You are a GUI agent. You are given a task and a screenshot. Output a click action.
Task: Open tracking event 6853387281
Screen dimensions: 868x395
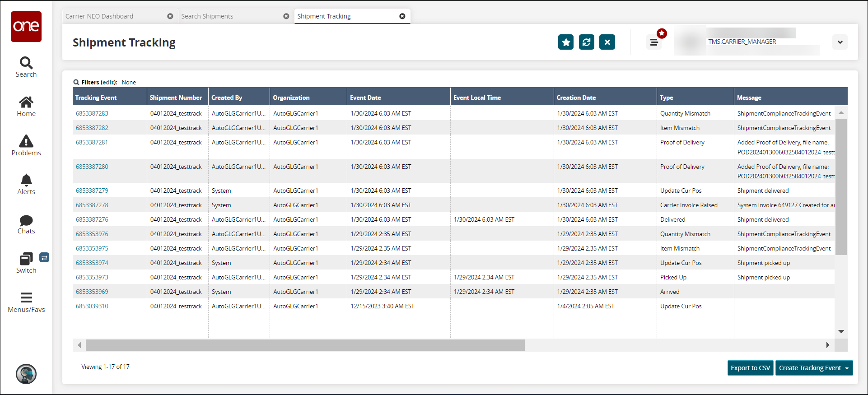(x=92, y=142)
